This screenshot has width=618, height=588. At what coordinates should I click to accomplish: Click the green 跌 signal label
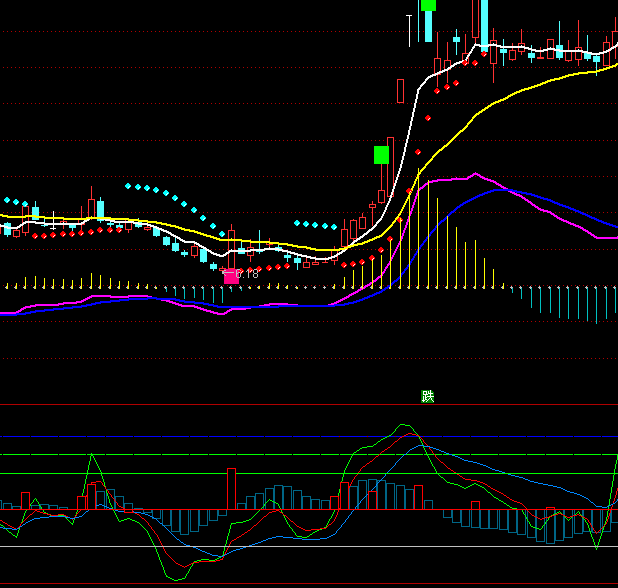(x=428, y=396)
